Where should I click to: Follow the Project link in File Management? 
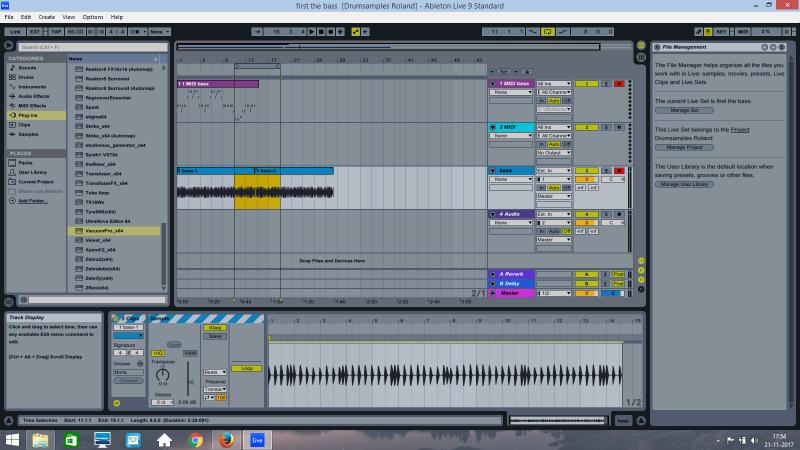740,130
